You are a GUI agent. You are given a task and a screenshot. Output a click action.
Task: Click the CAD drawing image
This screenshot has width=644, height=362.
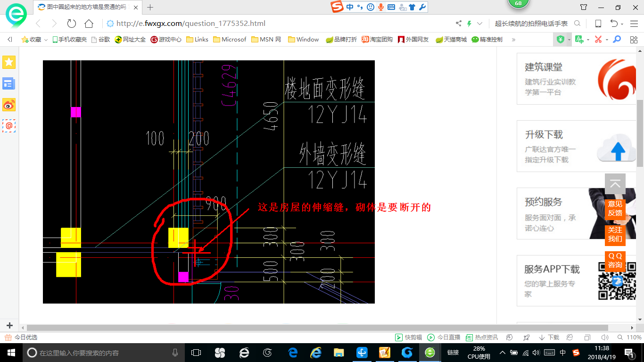209,182
